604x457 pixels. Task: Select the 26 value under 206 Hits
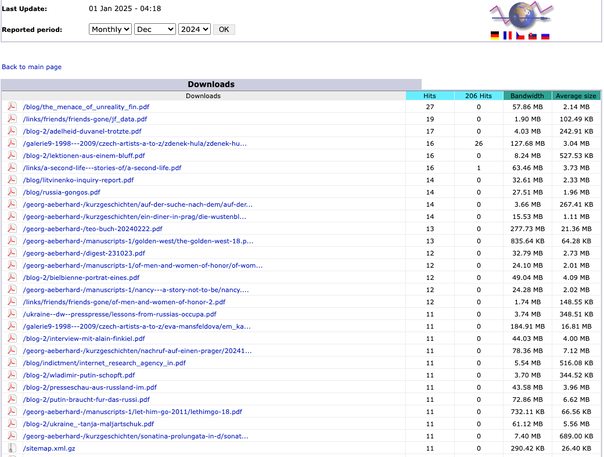[478, 143]
